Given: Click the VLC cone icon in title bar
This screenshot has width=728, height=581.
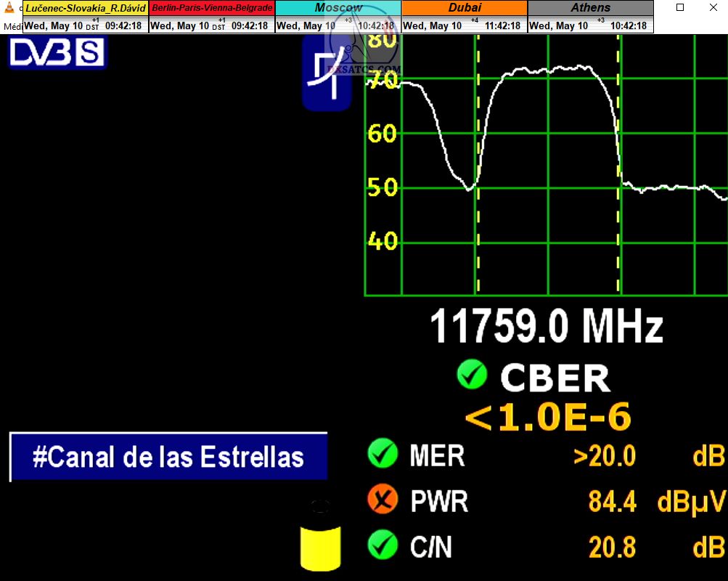Looking at the screenshot, I should coord(9,8).
